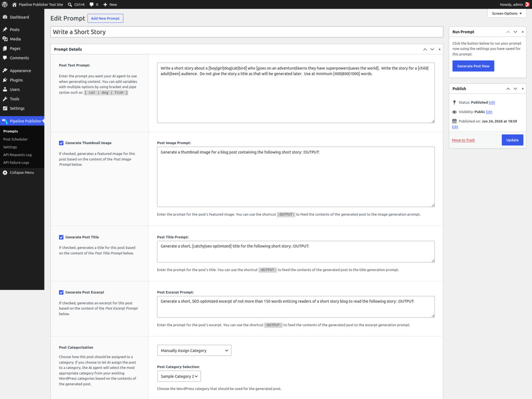The width and height of the screenshot is (532, 399).
Task: Open Pipeline Publisher Settings submenu item
Action: pyautogui.click(x=10, y=147)
